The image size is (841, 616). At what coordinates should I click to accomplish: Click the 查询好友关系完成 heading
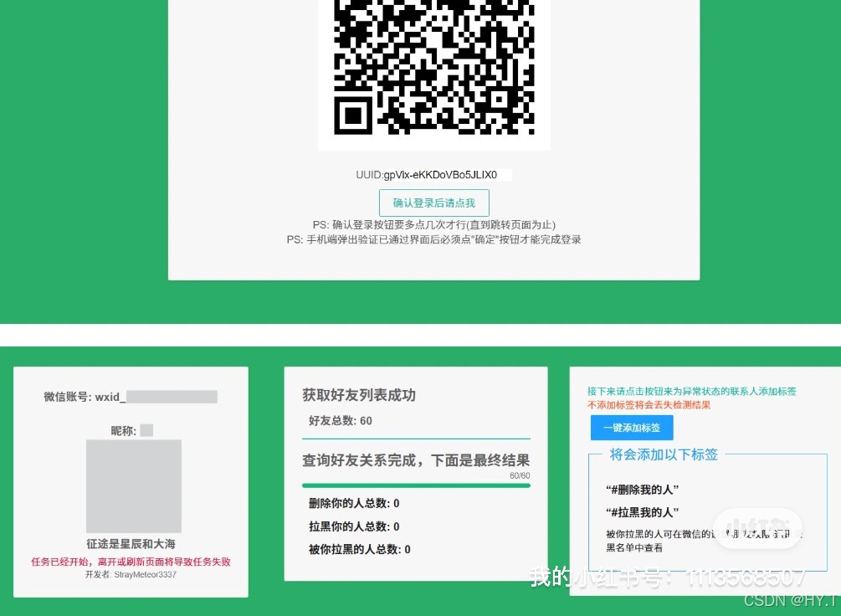[x=416, y=460]
